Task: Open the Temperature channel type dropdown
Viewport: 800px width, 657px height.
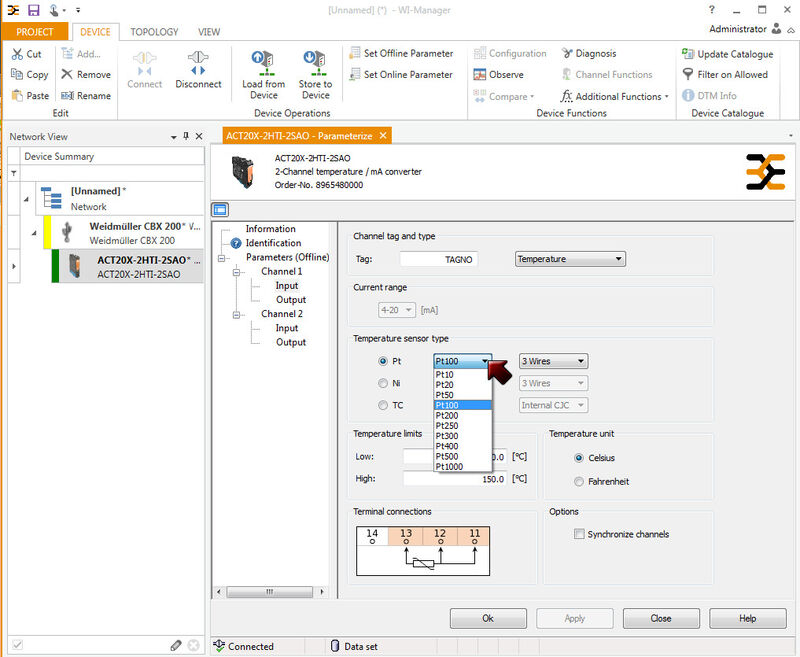Action: pos(570,259)
